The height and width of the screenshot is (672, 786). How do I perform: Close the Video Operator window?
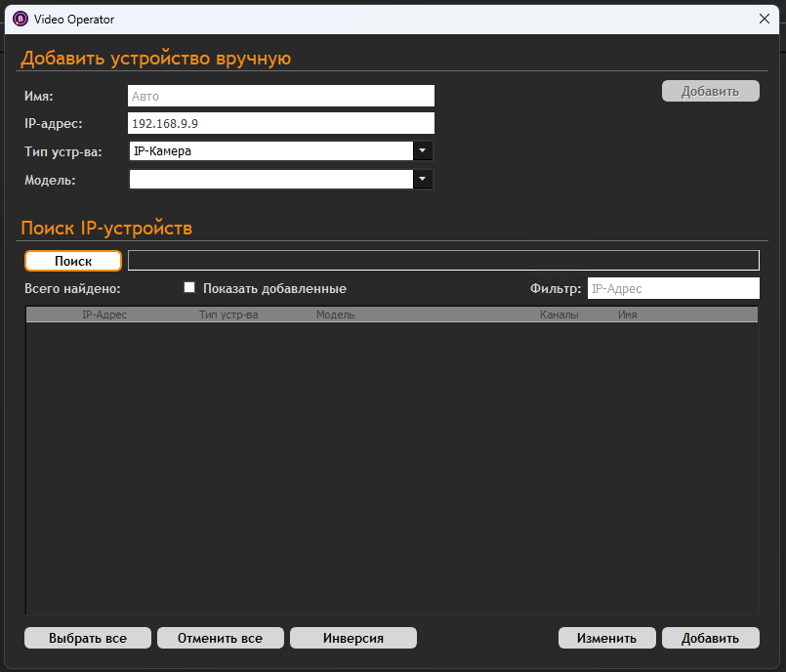point(765,18)
